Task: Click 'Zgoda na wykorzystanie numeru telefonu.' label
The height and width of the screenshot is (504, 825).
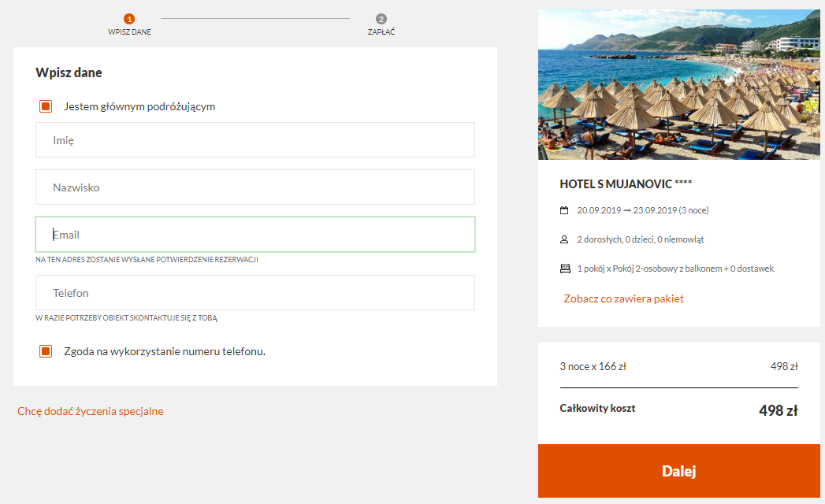Action: 165,351
